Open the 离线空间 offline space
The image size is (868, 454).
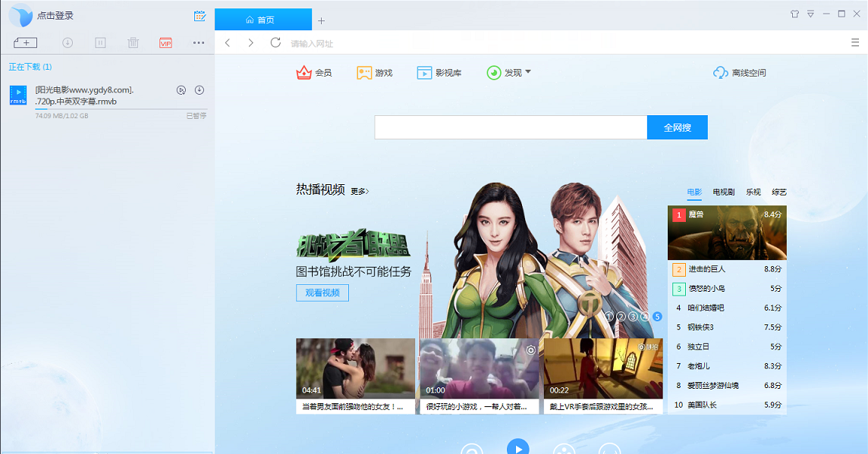click(x=740, y=72)
